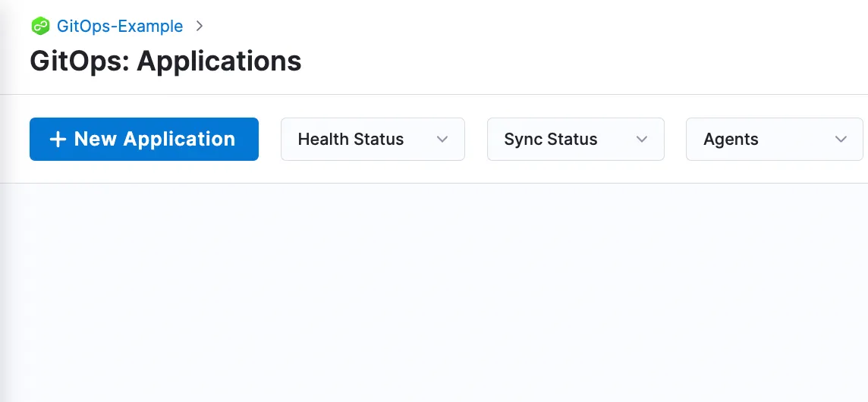This screenshot has height=402, width=868.
Task: Click the green GitOps hexagon project icon
Action: (40, 26)
